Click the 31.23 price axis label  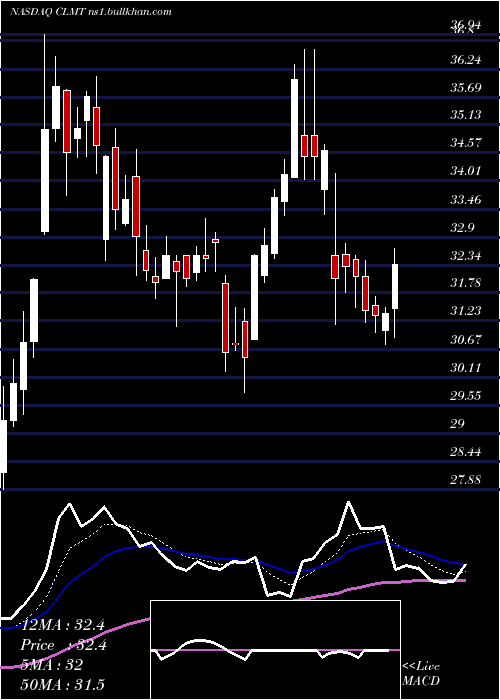[466, 311]
